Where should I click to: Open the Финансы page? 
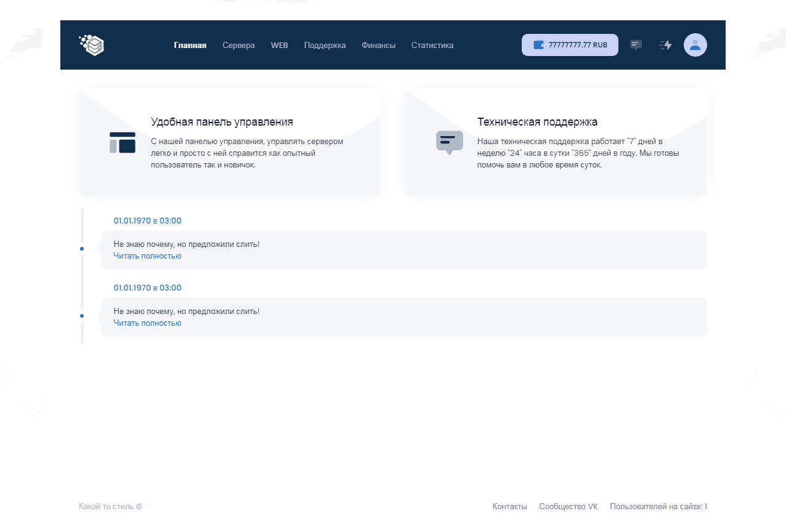pyautogui.click(x=378, y=45)
